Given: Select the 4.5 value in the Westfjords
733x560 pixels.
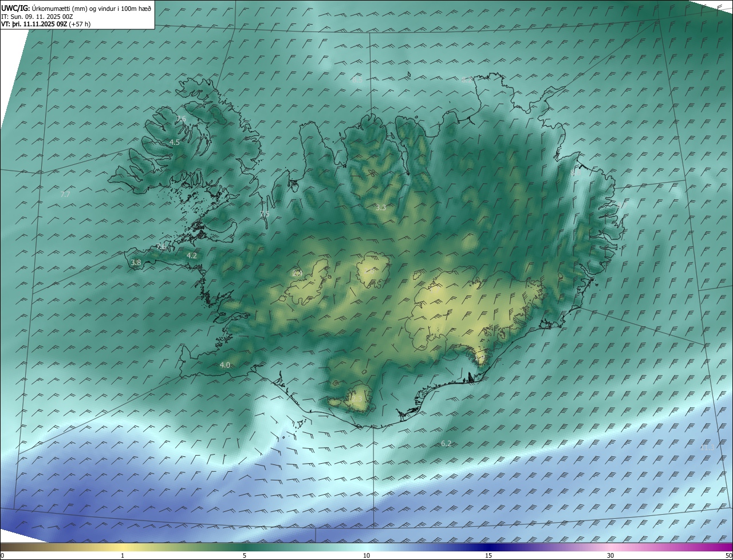Looking at the screenshot, I should [175, 142].
